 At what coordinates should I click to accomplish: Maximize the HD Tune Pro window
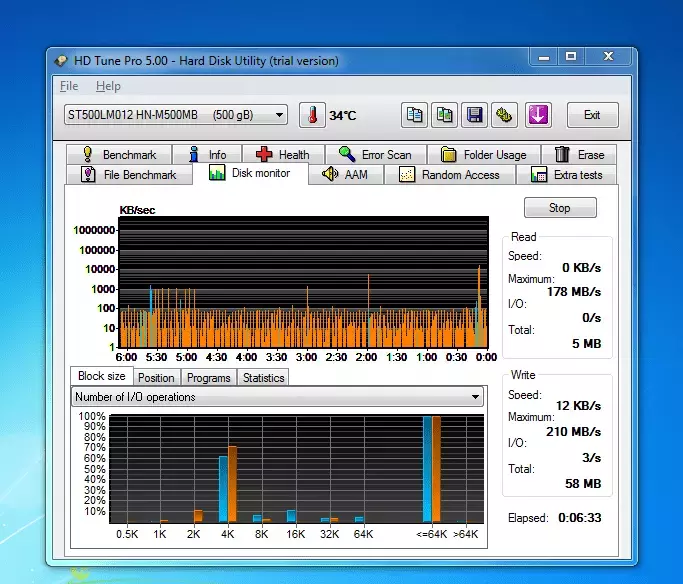(571, 57)
